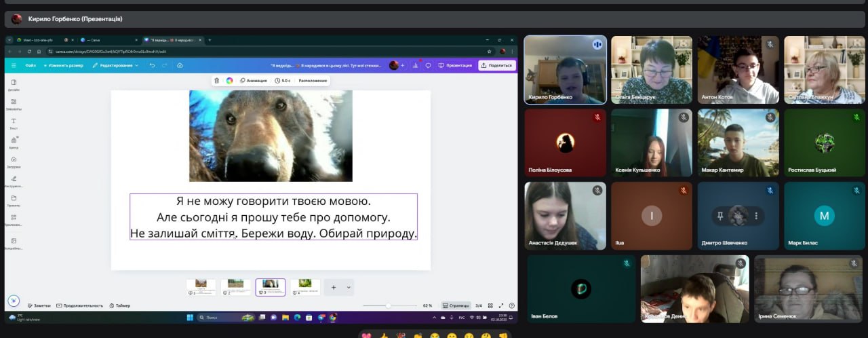Click the Share button
The image size is (868, 338).
[x=496, y=65]
